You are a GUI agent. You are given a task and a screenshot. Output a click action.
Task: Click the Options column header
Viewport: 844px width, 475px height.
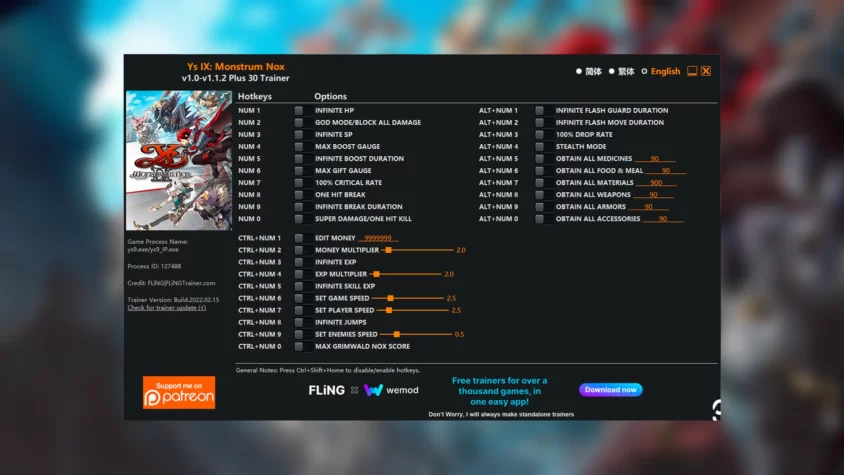[330, 96]
